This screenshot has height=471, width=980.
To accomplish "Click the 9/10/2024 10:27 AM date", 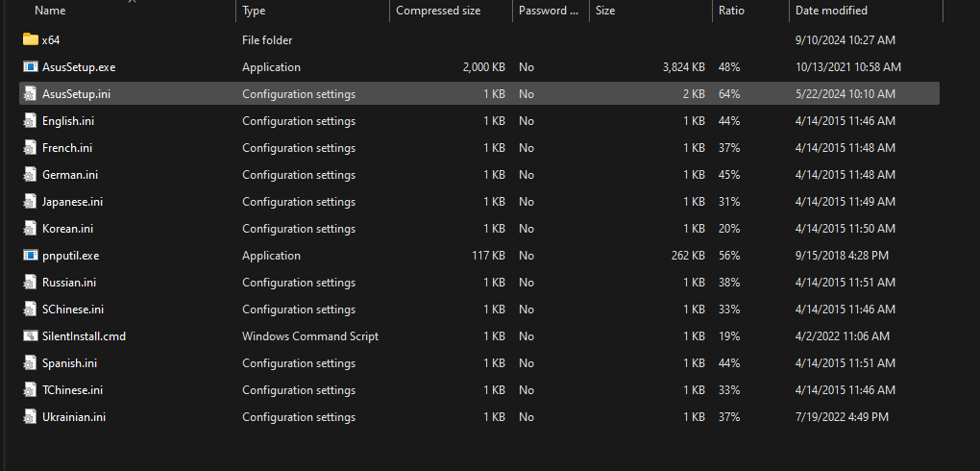I will click(x=845, y=40).
